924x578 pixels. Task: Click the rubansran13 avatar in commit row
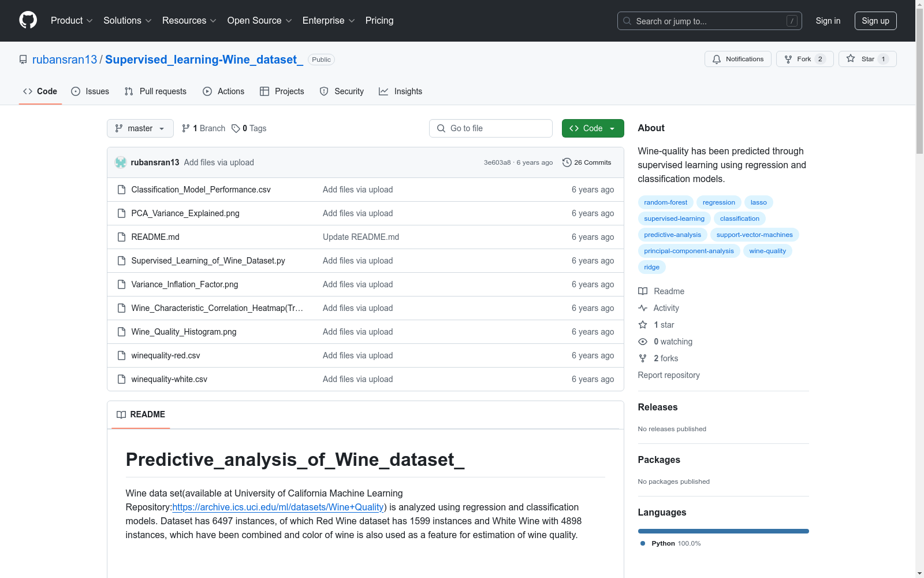121,162
